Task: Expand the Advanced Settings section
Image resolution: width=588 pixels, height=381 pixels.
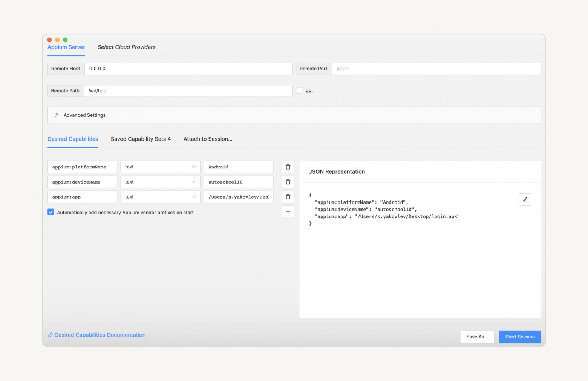Action: coord(294,115)
